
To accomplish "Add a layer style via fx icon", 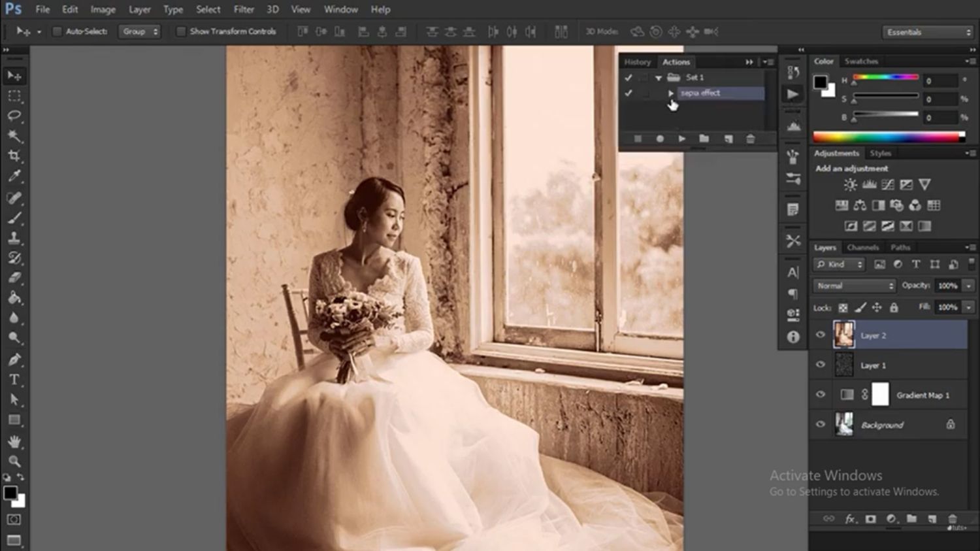I will click(x=850, y=519).
